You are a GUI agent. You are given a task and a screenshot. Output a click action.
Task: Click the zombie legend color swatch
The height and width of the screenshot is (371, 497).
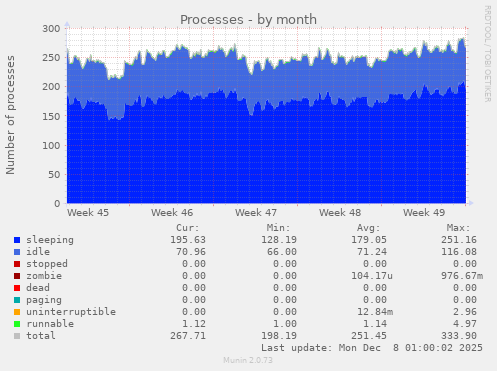pos(17,276)
